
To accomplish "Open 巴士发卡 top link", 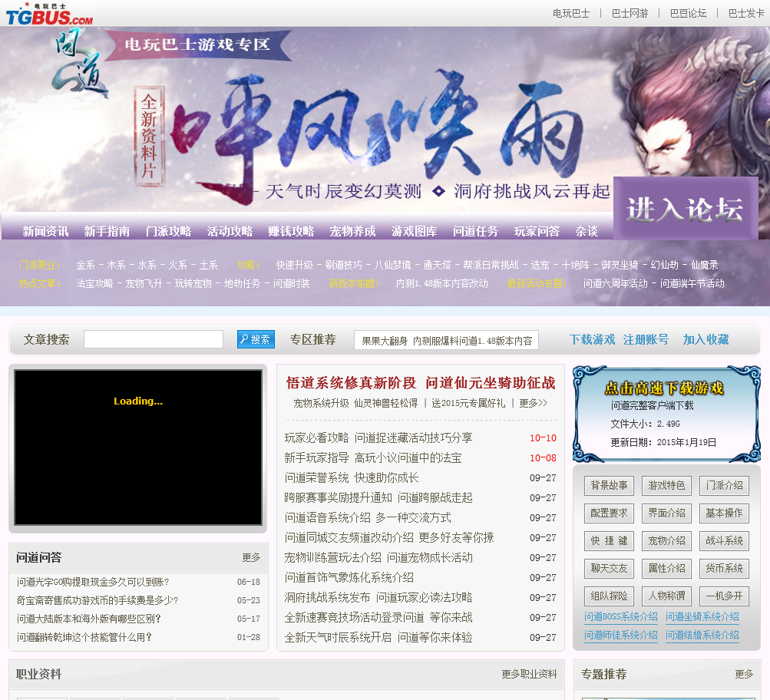I will pos(746,13).
